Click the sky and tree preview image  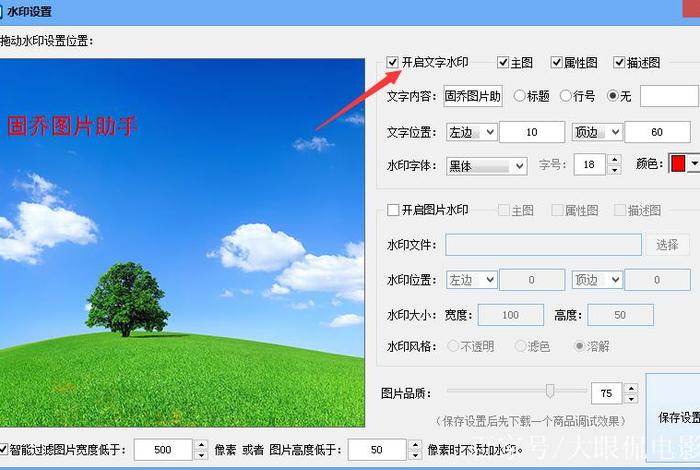[182, 243]
